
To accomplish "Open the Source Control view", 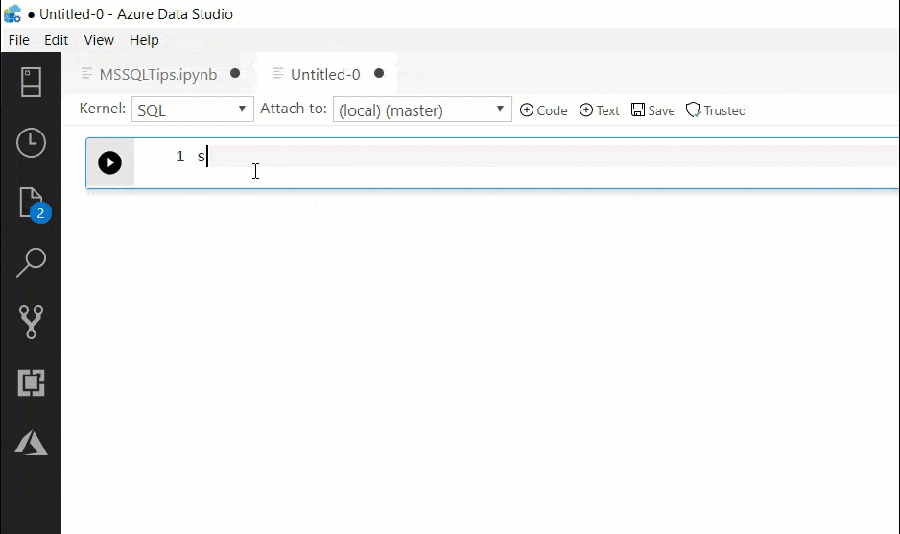I will tap(30, 323).
